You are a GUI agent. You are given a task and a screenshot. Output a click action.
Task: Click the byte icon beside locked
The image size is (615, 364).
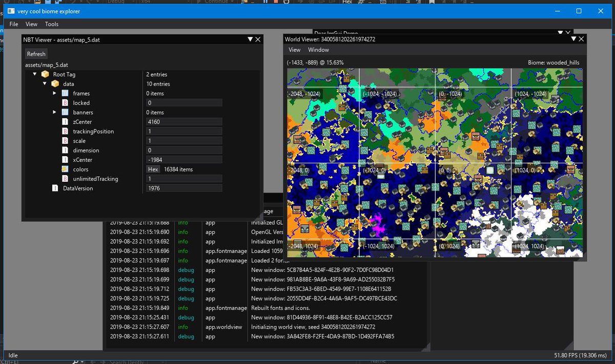[x=65, y=103]
